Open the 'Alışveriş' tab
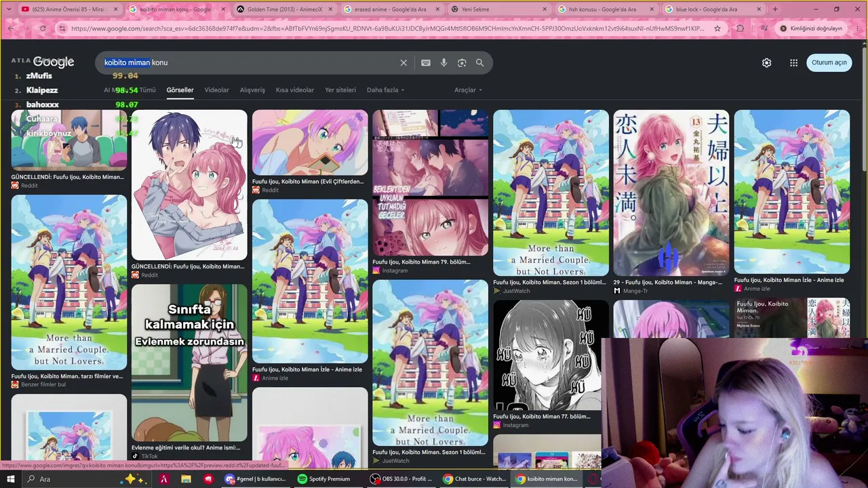Viewport: 868px width, 488px height. (252, 90)
